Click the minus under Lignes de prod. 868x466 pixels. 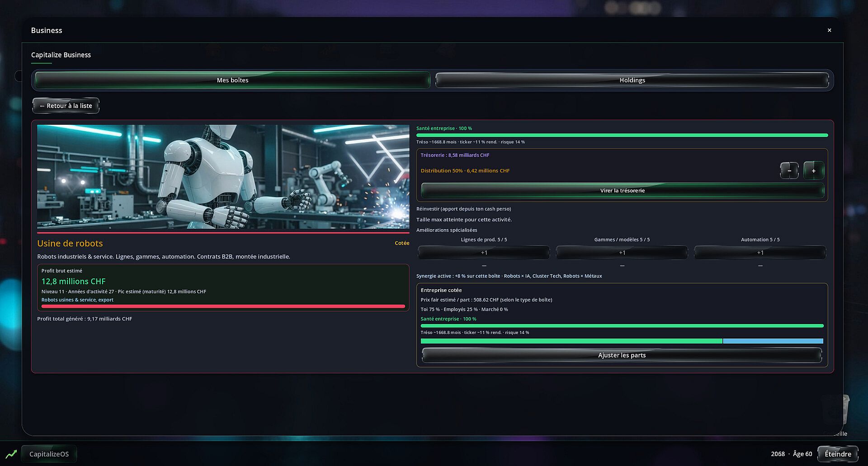click(x=484, y=266)
